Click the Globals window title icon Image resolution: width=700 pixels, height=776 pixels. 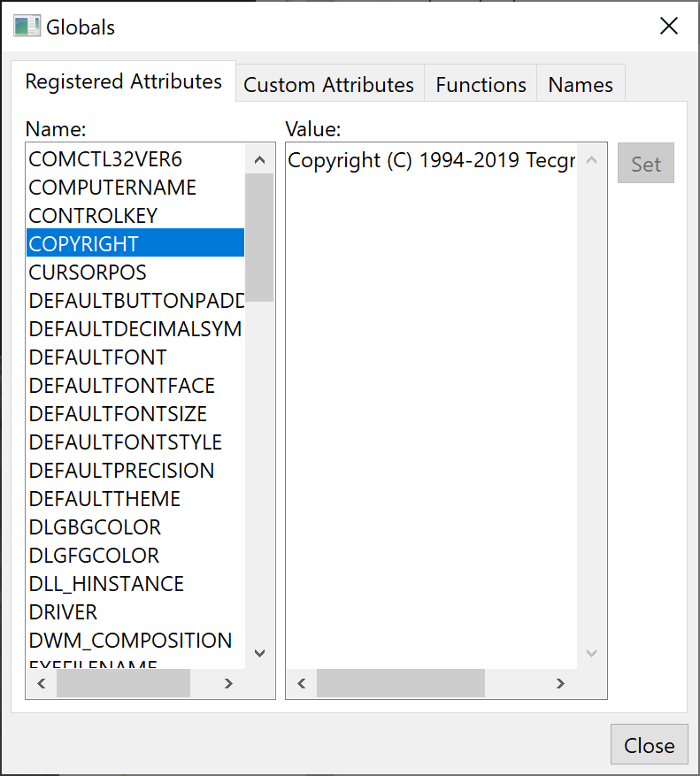point(27,27)
